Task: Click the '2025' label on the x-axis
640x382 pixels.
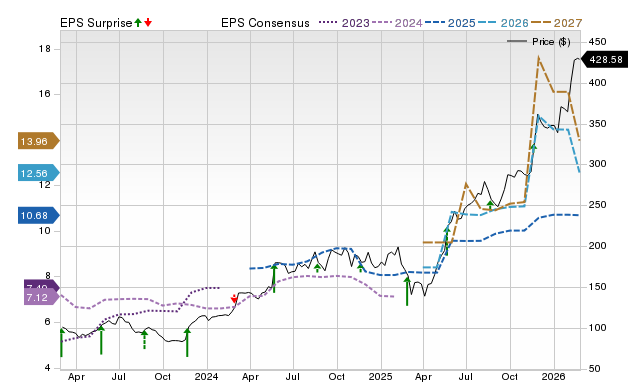Action: pos(380,376)
